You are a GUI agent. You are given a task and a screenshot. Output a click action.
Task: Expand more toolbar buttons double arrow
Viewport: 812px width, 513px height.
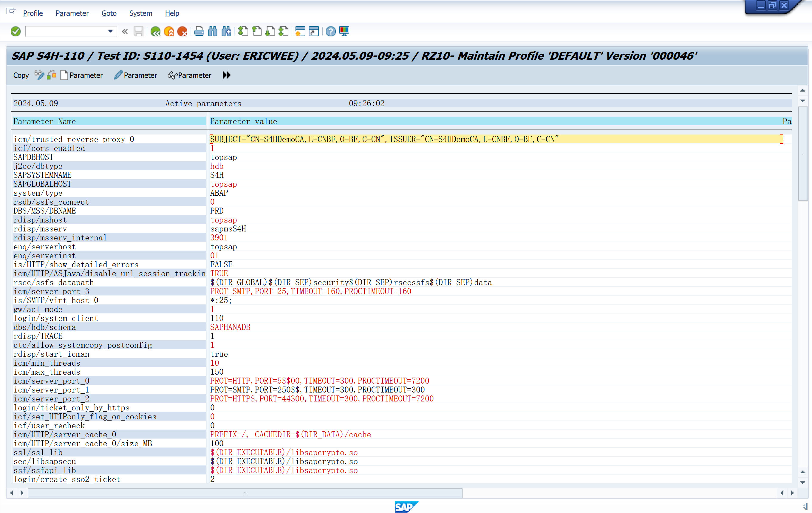click(227, 75)
